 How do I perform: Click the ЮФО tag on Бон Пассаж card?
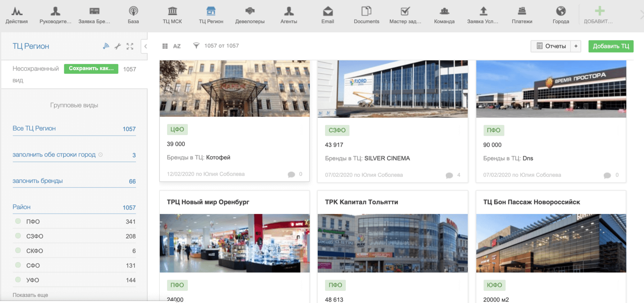[495, 285]
